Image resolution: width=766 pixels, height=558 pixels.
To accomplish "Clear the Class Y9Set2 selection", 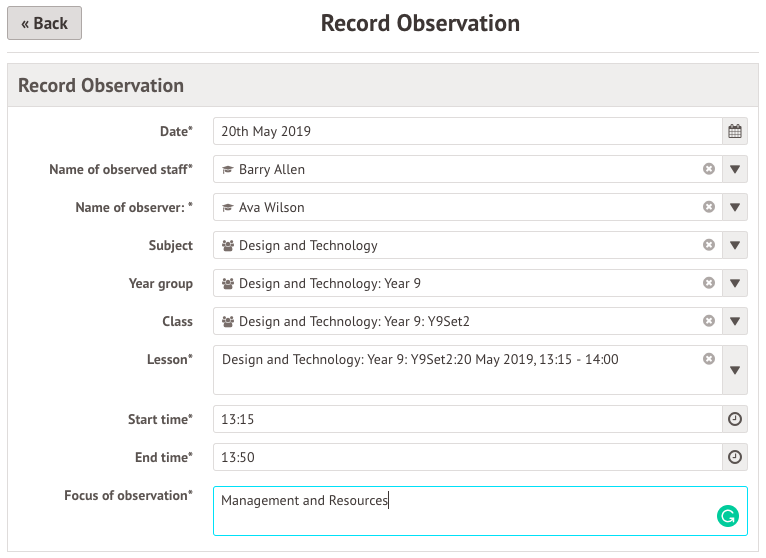I will (x=709, y=321).
